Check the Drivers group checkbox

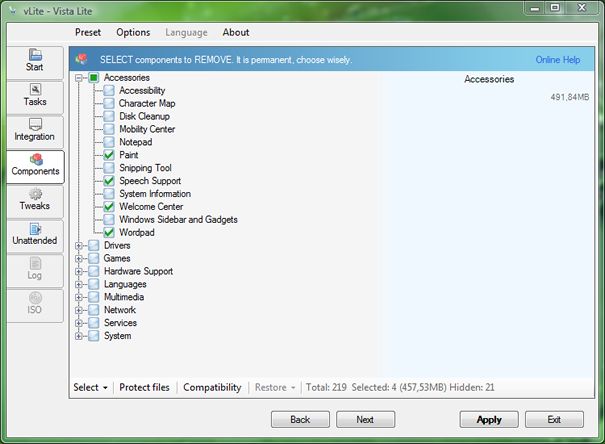pos(94,246)
